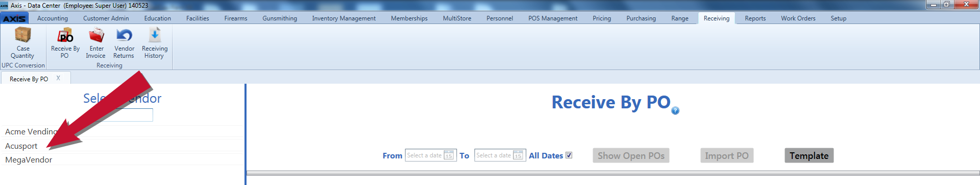
Task: Switch to the Accounting ribbon tab
Action: pyautogui.click(x=53, y=18)
